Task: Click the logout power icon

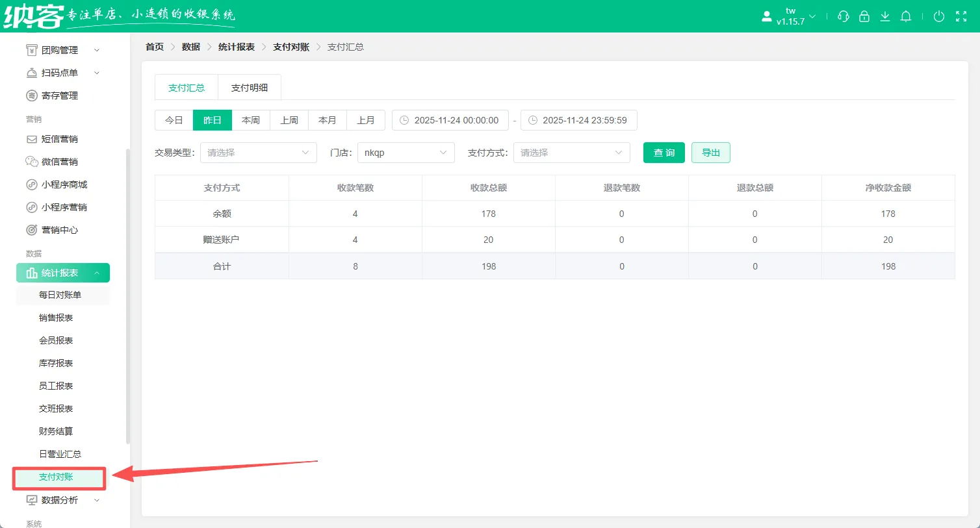Action: tap(939, 16)
